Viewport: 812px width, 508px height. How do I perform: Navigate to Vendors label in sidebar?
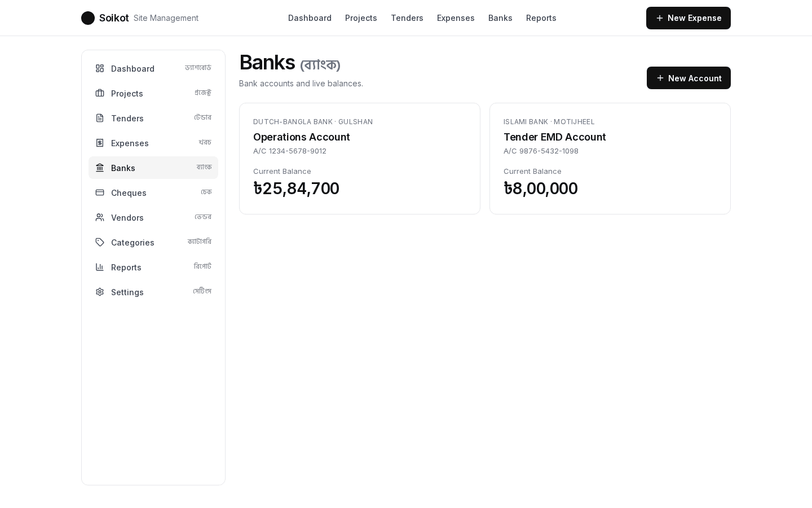pyautogui.click(x=127, y=217)
